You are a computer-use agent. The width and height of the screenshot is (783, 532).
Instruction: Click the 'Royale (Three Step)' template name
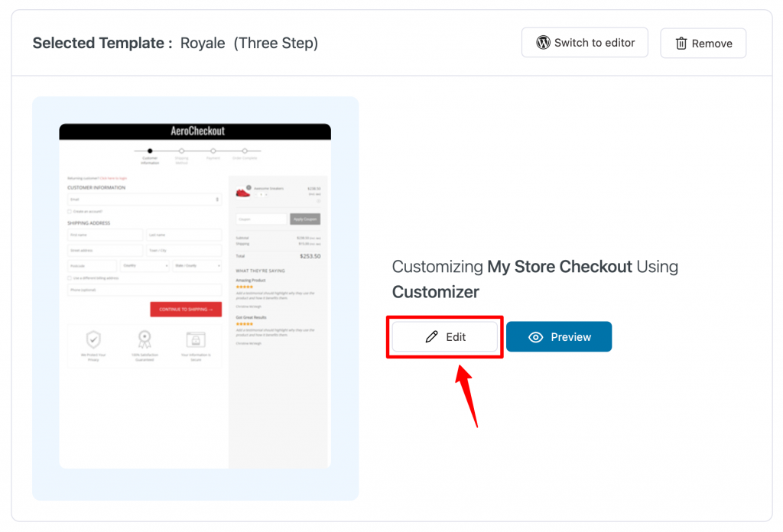coord(249,43)
